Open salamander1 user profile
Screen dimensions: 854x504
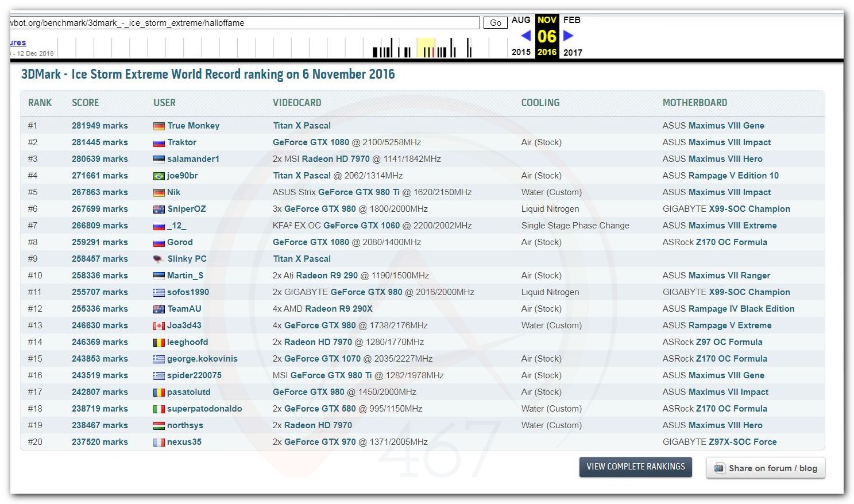[194, 159]
